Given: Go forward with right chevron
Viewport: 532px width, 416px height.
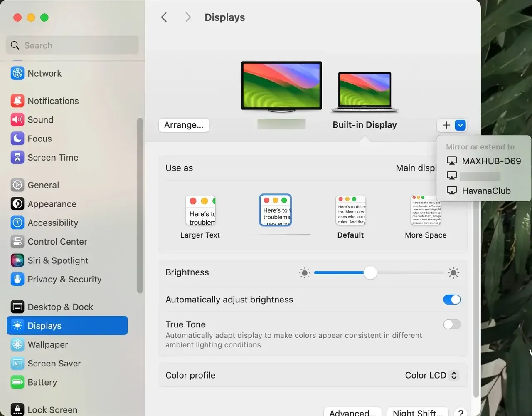Looking at the screenshot, I should click(188, 17).
